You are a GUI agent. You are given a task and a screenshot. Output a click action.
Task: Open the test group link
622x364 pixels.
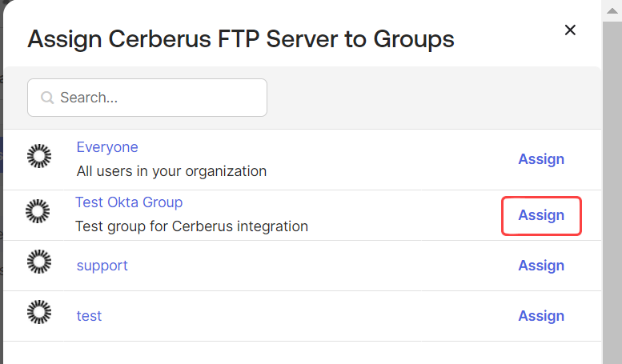[89, 316]
